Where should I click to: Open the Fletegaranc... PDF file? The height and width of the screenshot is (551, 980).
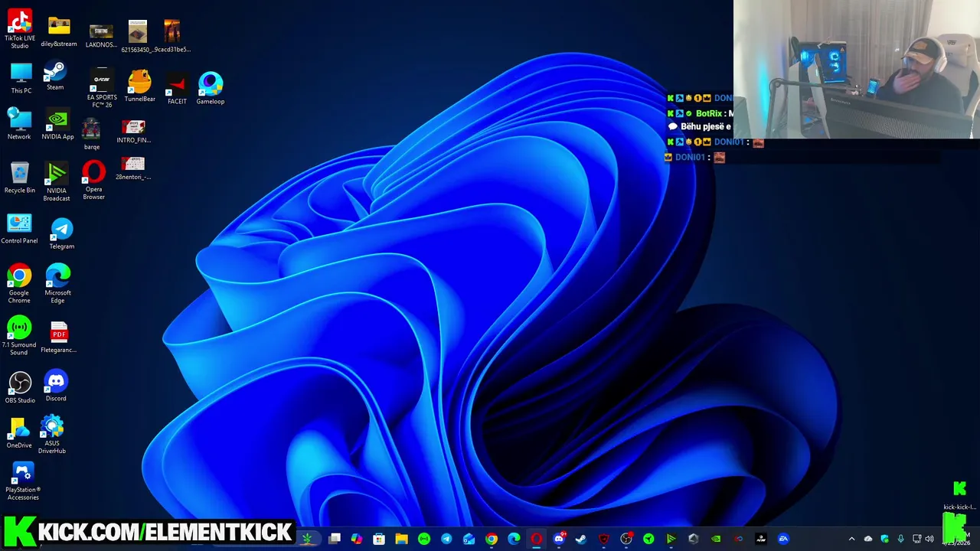point(58,337)
